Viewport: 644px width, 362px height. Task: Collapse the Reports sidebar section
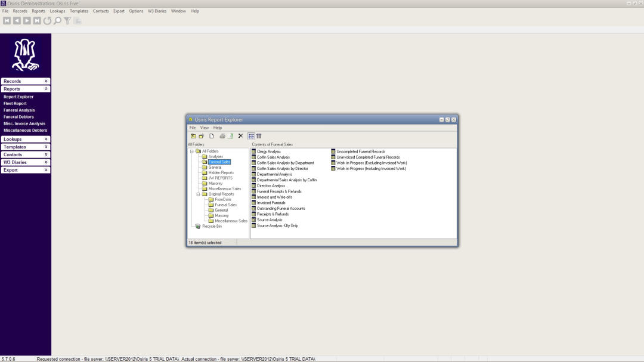pos(46,89)
